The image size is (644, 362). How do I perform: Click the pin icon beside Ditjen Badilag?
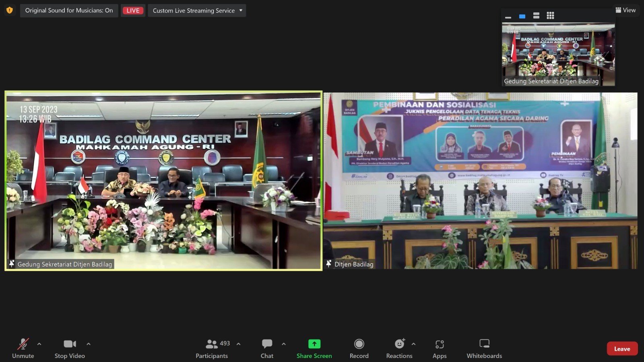click(329, 264)
